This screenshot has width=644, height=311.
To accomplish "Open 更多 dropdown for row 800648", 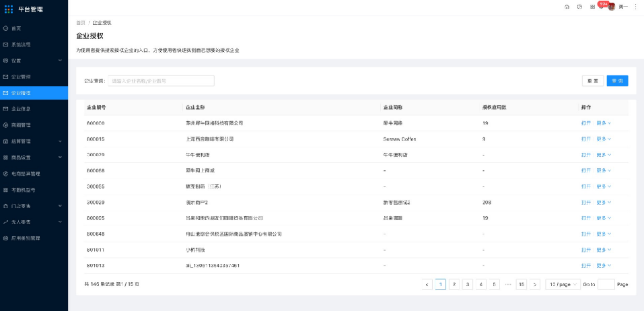I will point(604,234).
